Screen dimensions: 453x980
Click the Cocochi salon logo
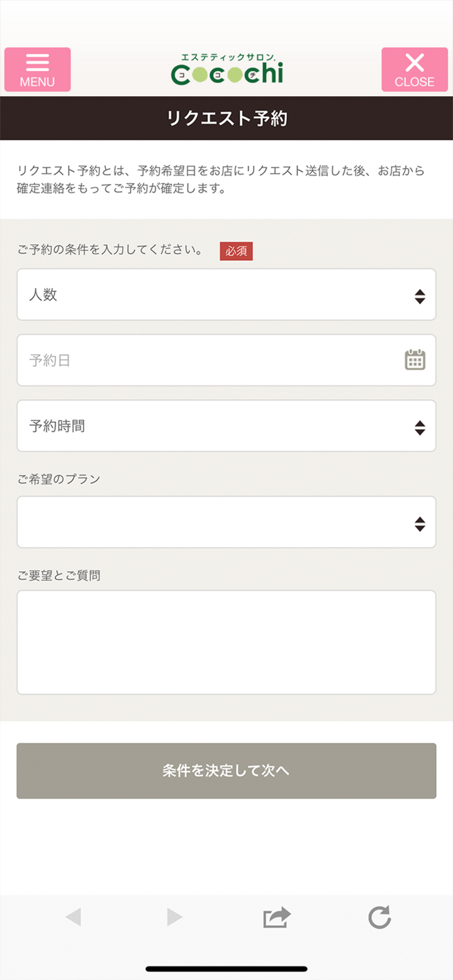[227, 69]
